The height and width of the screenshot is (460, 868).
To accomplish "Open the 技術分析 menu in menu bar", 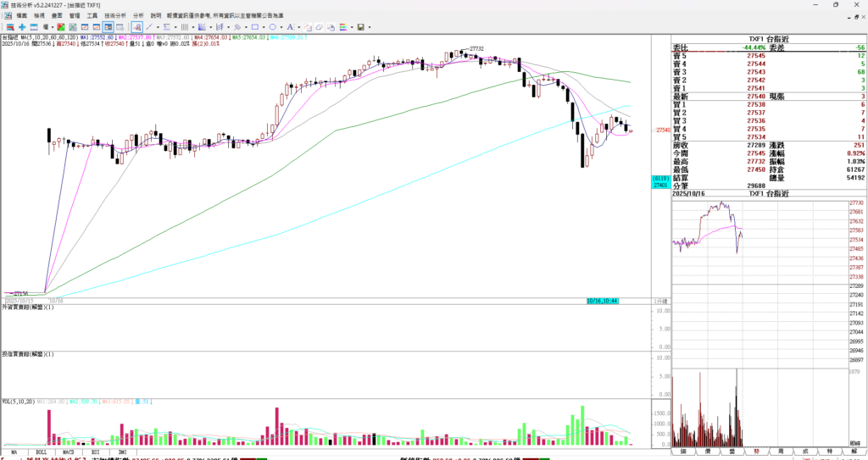I will pos(115,15).
